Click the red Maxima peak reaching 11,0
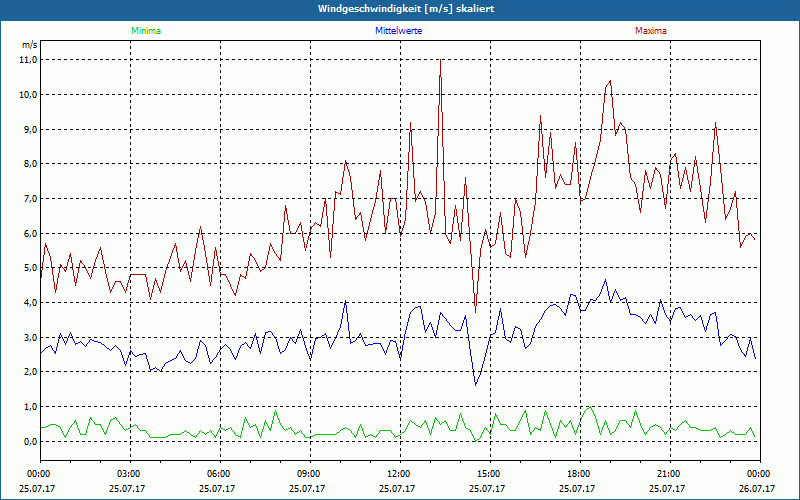The image size is (800, 500). coord(440,61)
